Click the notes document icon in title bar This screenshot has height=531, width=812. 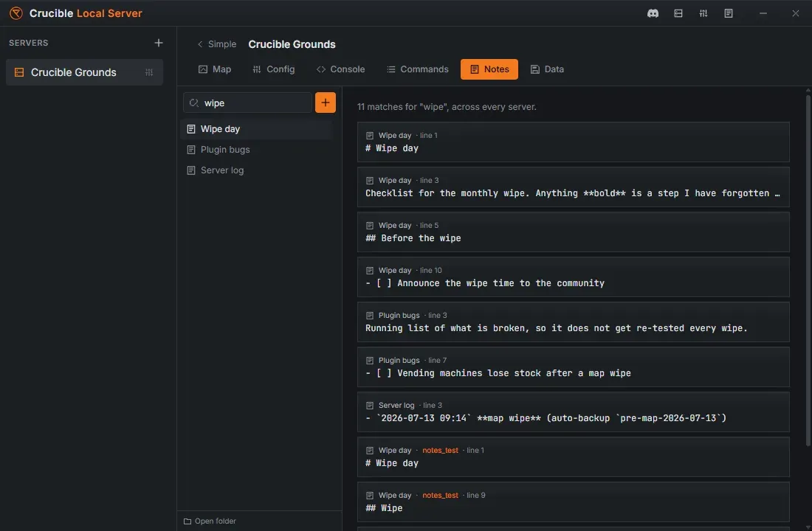pyautogui.click(x=728, y=13)
